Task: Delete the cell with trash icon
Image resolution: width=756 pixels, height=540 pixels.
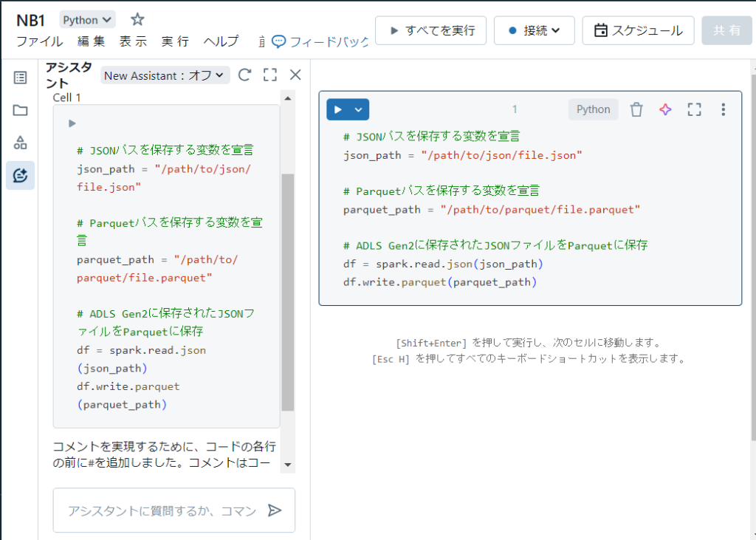Action: coord(636,109)
